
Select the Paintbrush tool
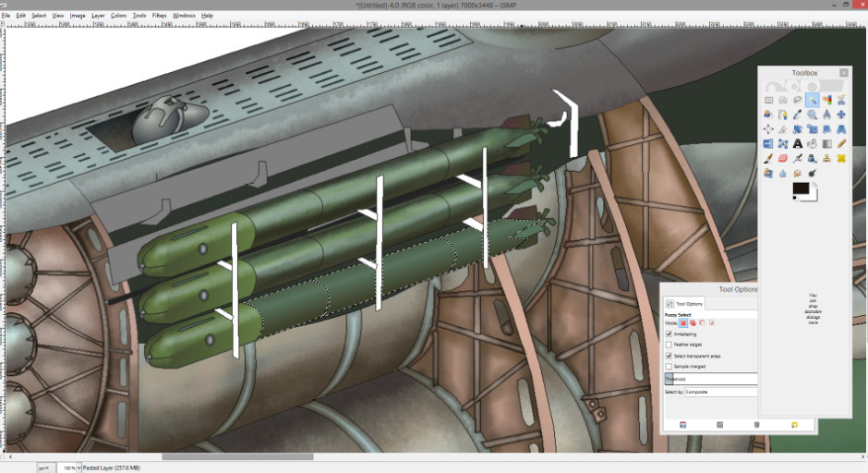click(x=768, y=158)
